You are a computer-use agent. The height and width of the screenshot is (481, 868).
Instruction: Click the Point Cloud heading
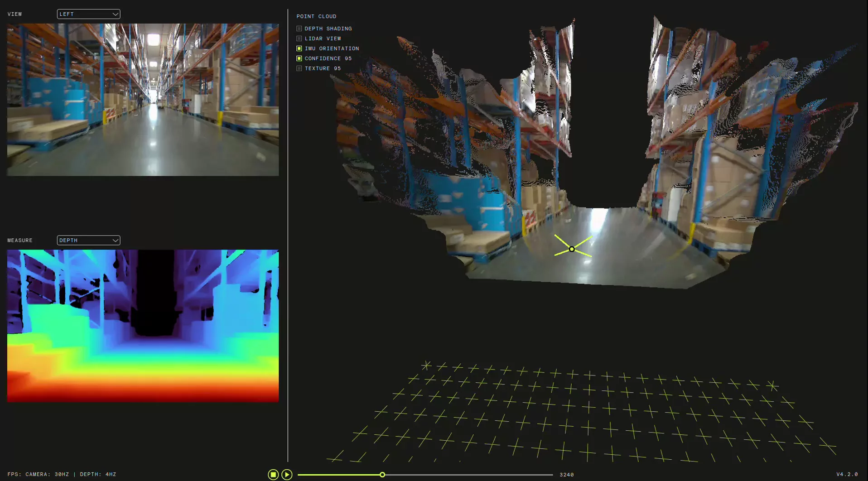316,16
